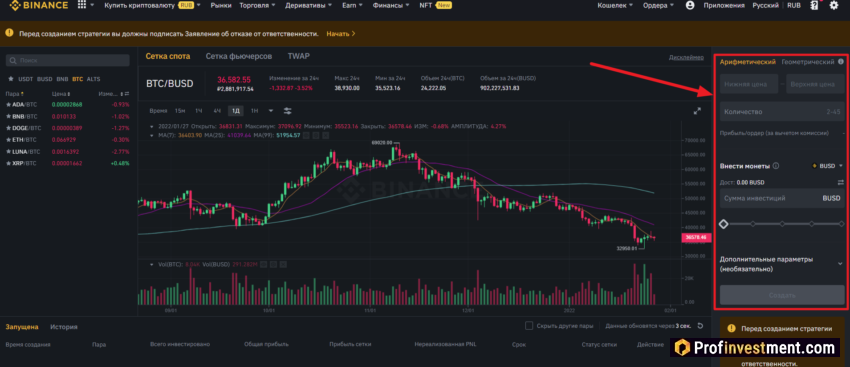Click the star next to BNB/BTC
Image resolution: width=850 pixels, height=367 pixels.
tap(8, 116)
